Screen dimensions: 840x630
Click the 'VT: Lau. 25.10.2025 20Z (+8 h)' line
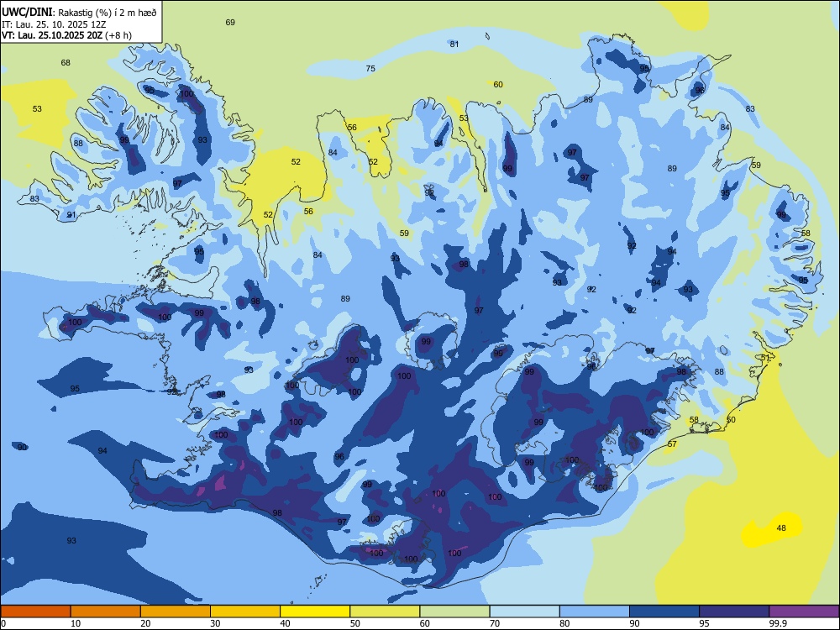pos(66,35)
